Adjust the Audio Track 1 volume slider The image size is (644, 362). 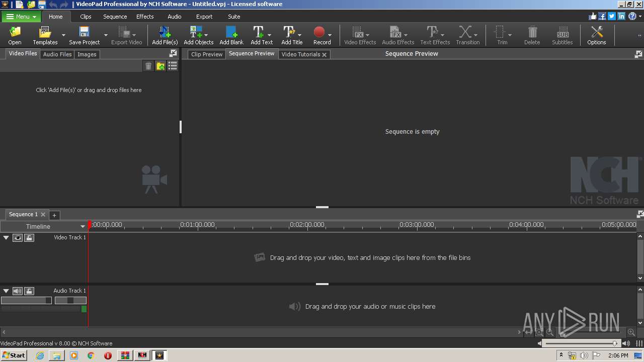click(26, 300)
